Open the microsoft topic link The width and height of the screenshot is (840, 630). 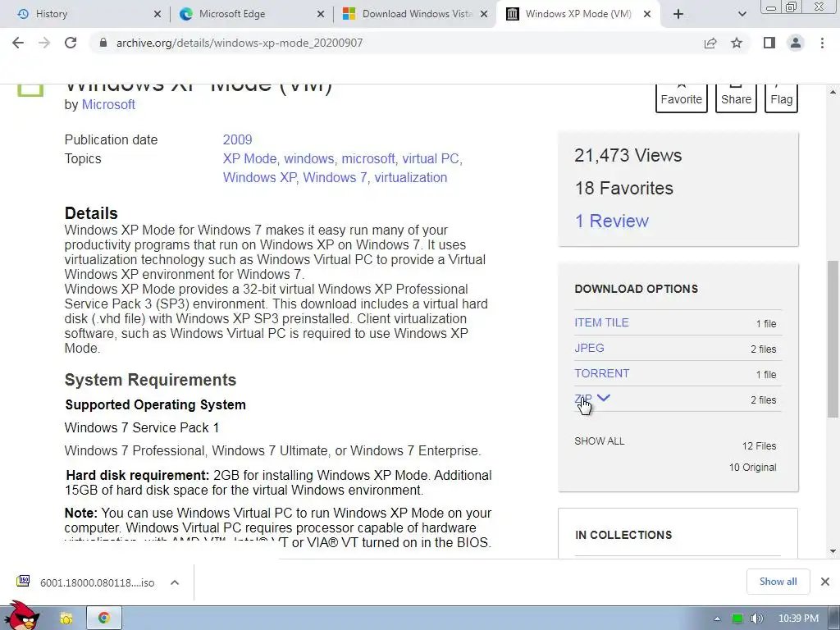[368, 158]
